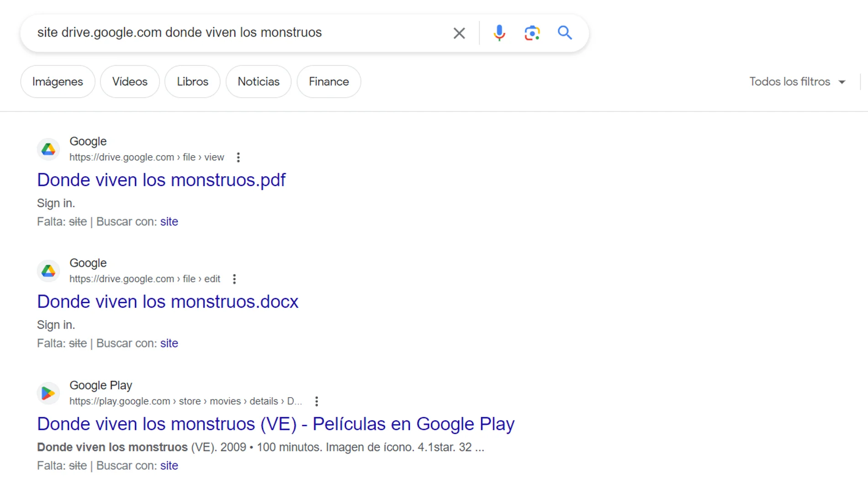Switch to the Noticias filter tab
868x488 pixels.
259,82
